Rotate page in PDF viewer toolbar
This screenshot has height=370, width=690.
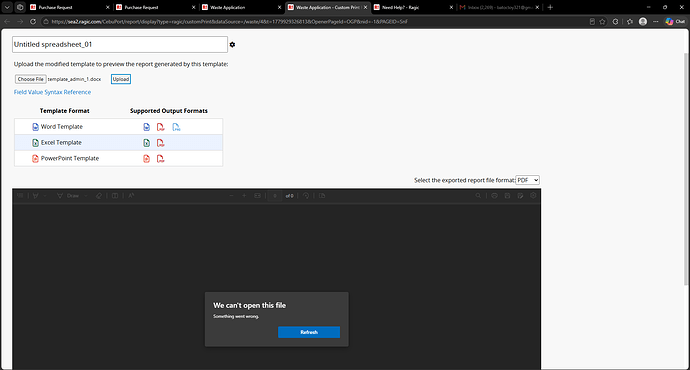pos(306,196)
